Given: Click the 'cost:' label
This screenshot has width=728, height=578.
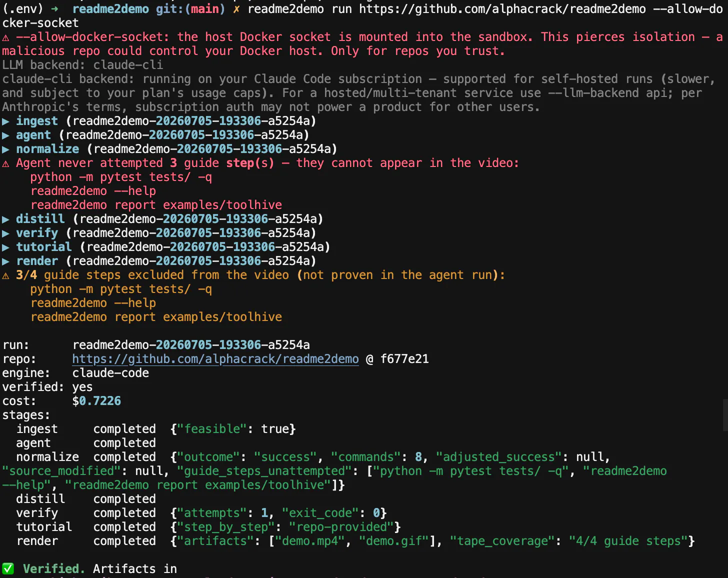Looking at the screenshot, I should click(x=19, y=401).
